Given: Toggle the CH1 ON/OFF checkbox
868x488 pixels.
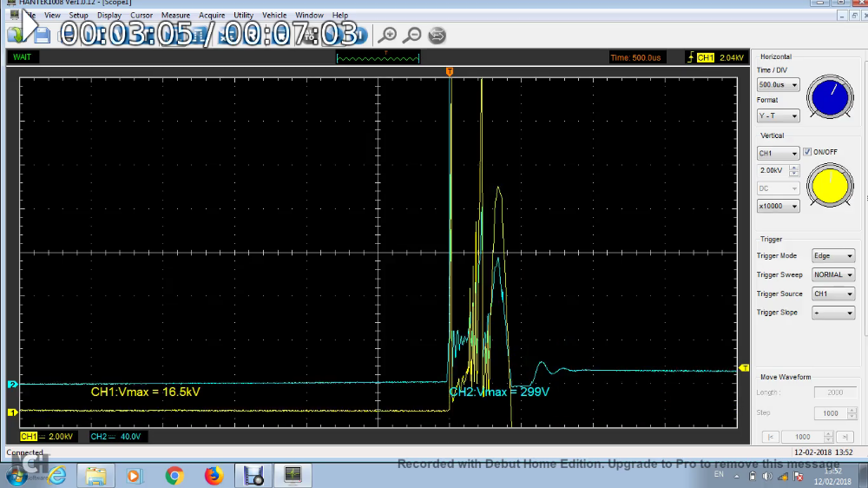Looking at the screenshot, I should [x=807, y=152].
